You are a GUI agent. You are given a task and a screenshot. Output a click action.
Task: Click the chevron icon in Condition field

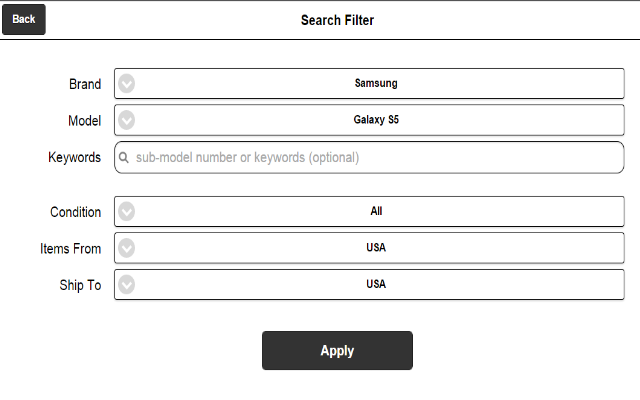[x=127, y=211]
